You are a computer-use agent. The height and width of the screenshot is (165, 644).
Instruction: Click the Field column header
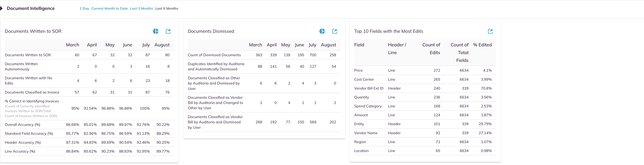pyautogui.click(x=359, y=45)
